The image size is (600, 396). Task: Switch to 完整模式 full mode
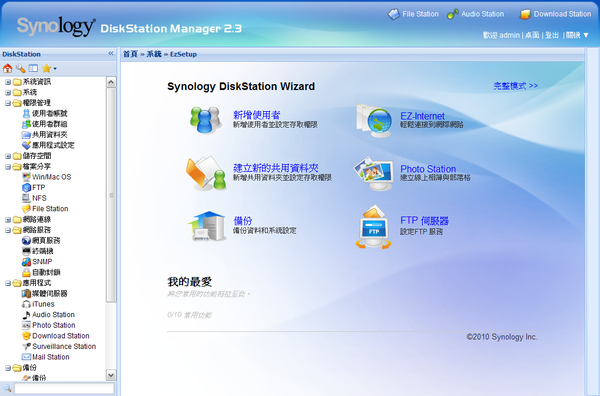[x=515, y=86]
